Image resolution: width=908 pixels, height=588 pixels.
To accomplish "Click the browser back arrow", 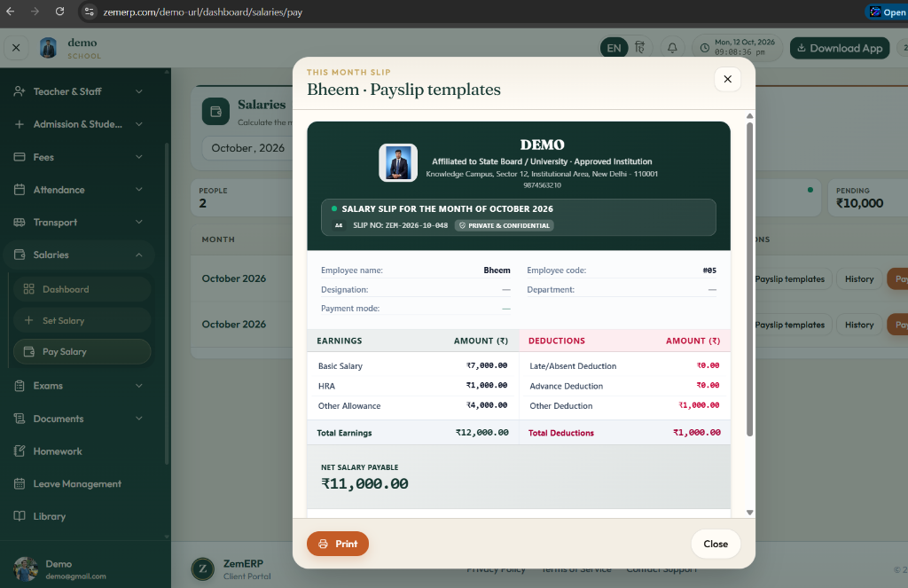I will (10, 11).
